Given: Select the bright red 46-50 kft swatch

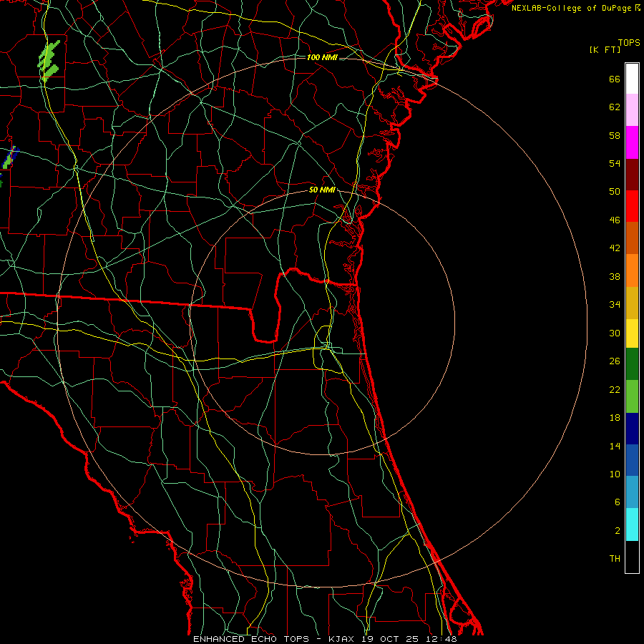Looking at the screenshot, I should point(632,206).
